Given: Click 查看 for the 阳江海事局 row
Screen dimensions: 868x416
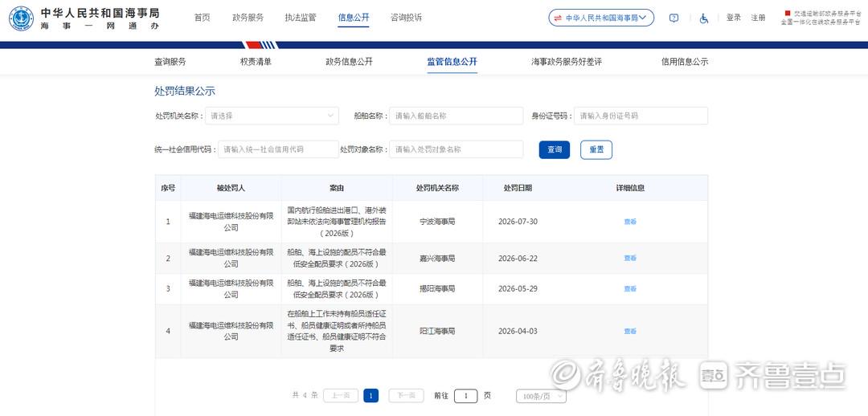Looking at the screenshot, I should click(x=630, y=332).
